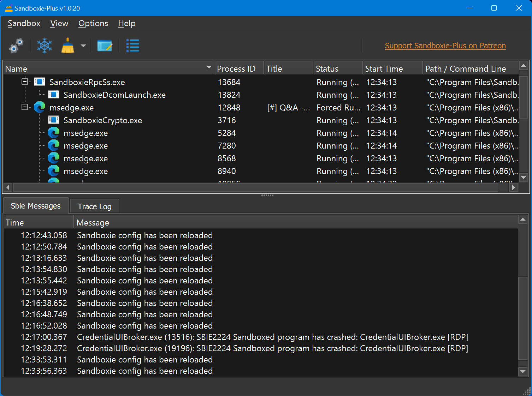This screenshot has height=396, width=532.
Task: Open Support Sandboxie-Plus on Patreon link
Action: tap(445, 46)
